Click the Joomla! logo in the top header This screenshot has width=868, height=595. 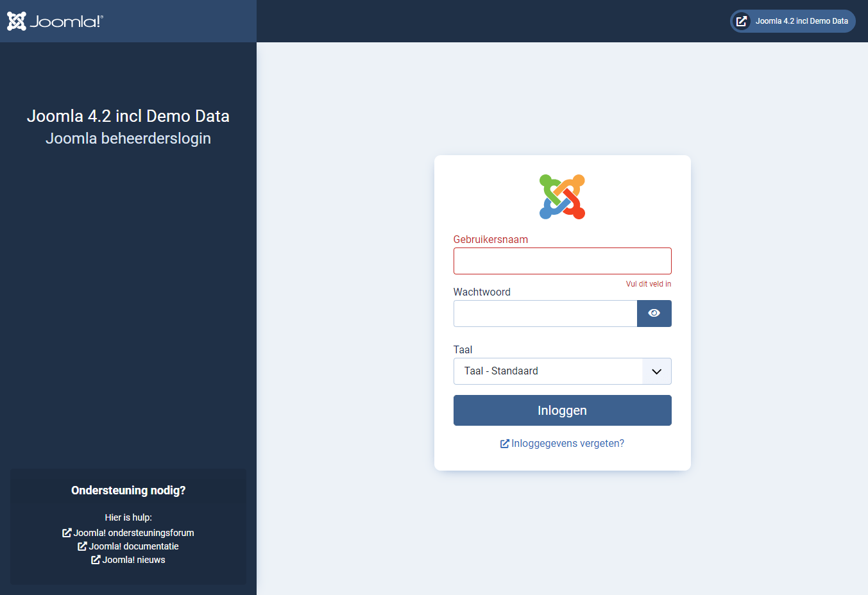point(55,21)
